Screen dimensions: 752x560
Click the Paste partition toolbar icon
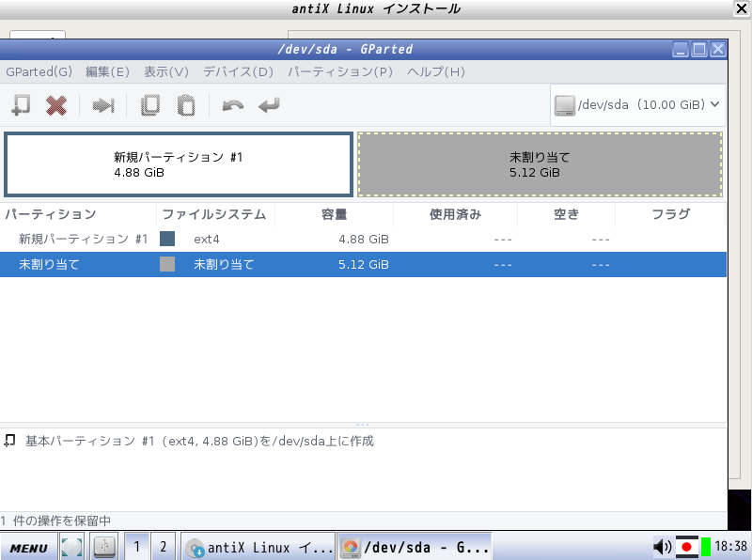tap(186, 105)
